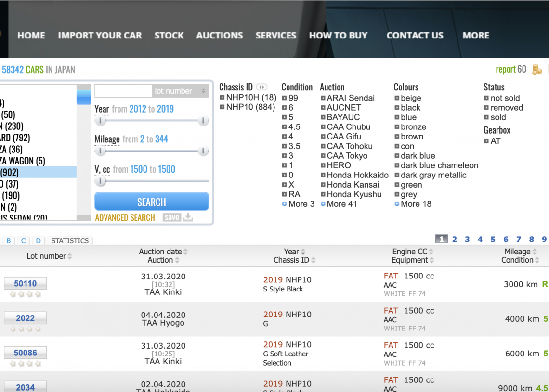The height and width of the screenshot is (392, 549).
Task: Check the NHP10H chassis filter
Action: [222, 98]
